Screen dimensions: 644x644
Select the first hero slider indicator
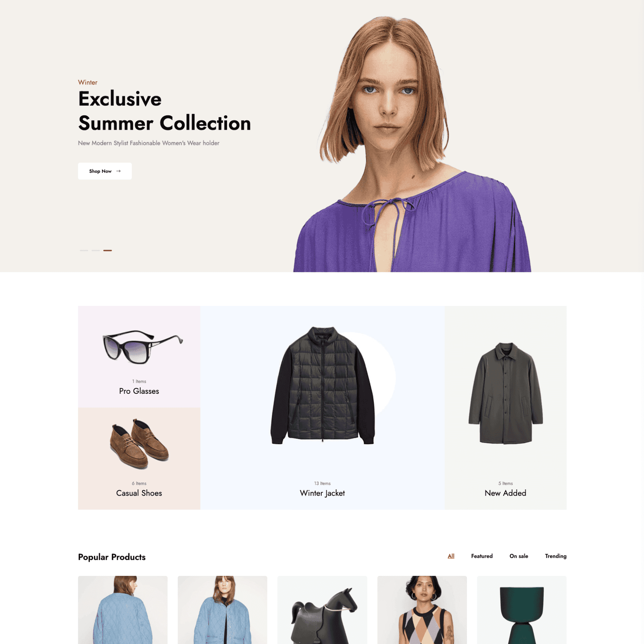coord(84,251)
